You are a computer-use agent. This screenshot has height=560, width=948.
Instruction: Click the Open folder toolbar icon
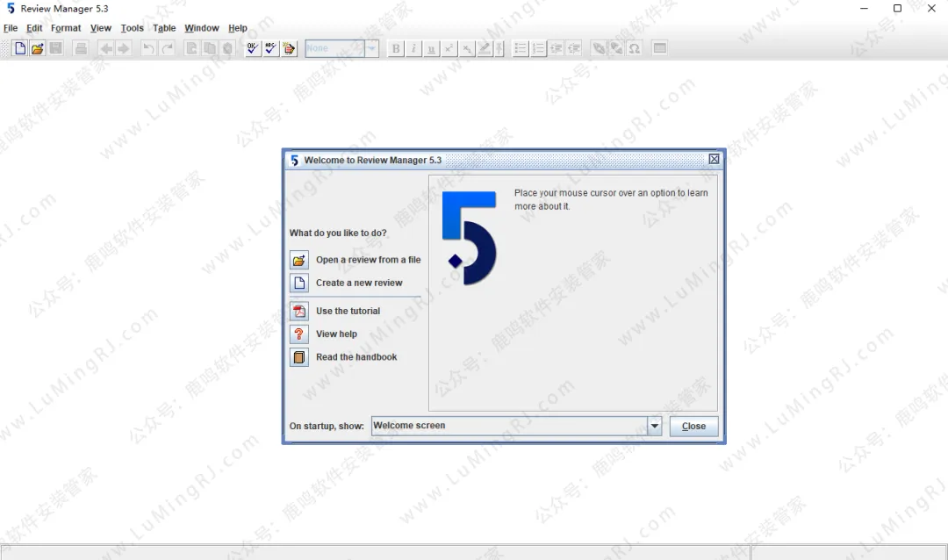pyautogui.click(x=38, y=48)
